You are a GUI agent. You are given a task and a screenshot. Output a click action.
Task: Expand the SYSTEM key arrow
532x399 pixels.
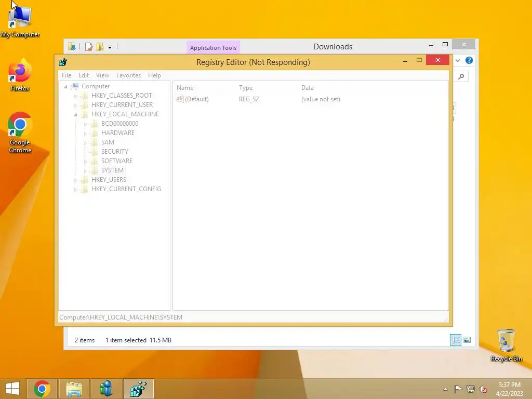pos(86,171)
